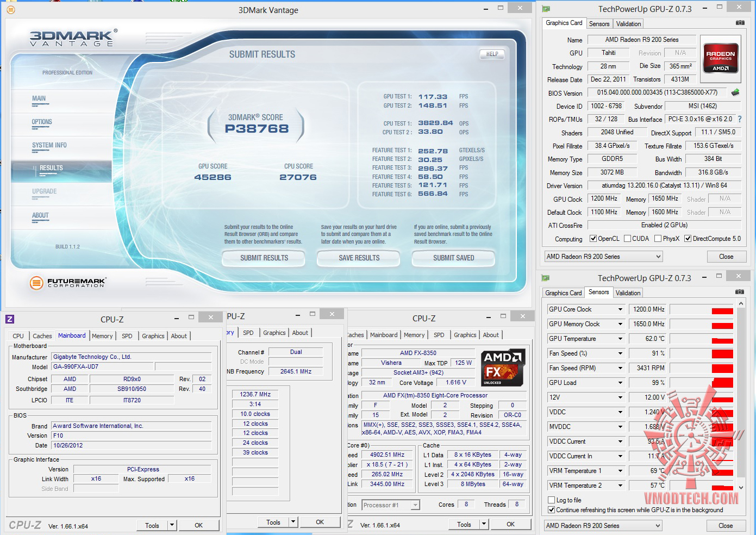Image resolution: width=756 pixels, height=535 pixels.
Task: Click the HELP button in 3DMark Vantage
Action: (x=492, y=54)
